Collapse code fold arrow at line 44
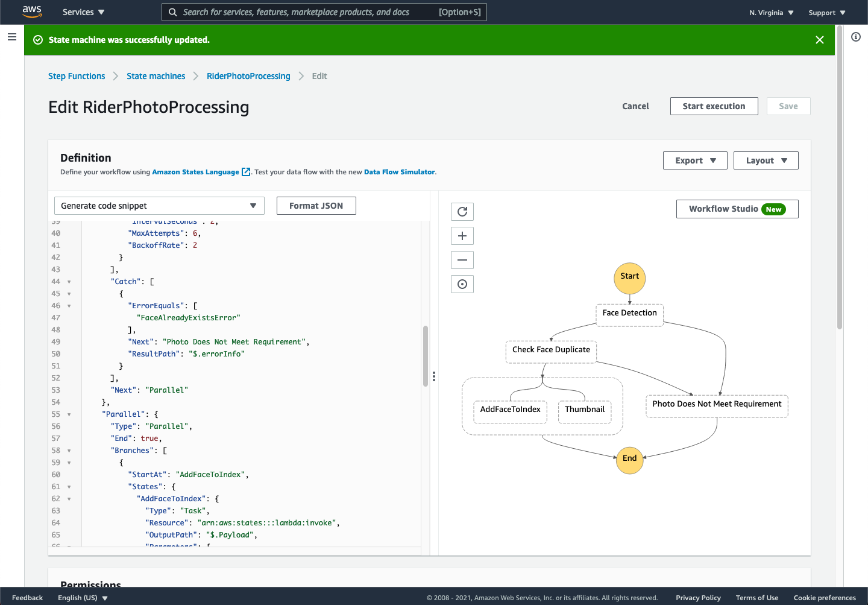The height and width of the screenshot is (605, 868). tap(69, 282)
